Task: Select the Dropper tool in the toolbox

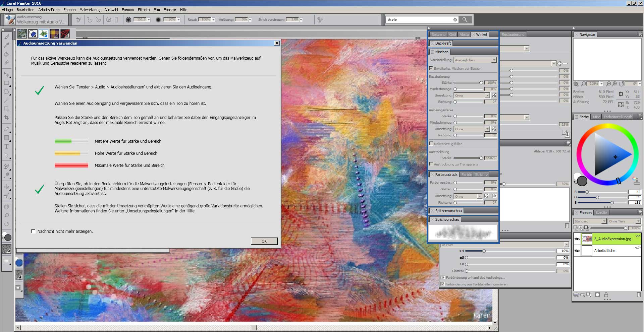Action: pos(6,45)
